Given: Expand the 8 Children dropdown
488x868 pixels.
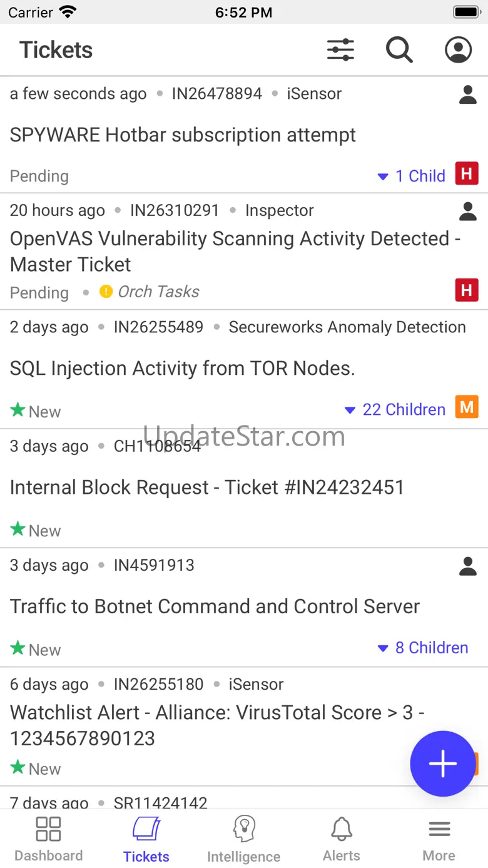Looking at the screenshot, I should tap(423, 648).
